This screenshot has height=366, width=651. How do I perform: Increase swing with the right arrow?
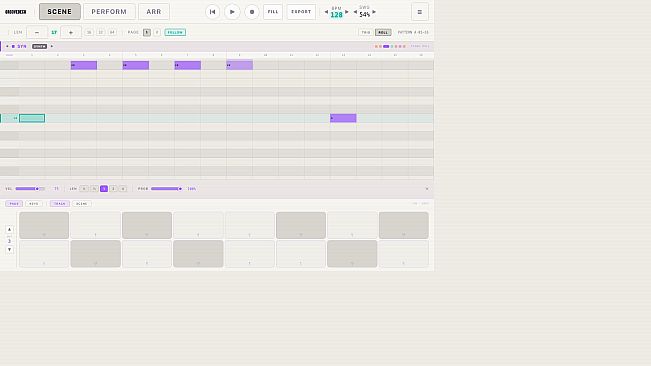pyautogui.click(x=374, y=12)
